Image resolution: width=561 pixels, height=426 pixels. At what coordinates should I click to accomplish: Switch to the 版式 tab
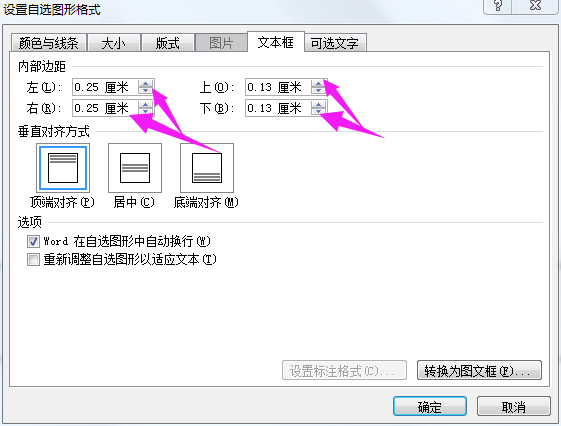[168, 43]
